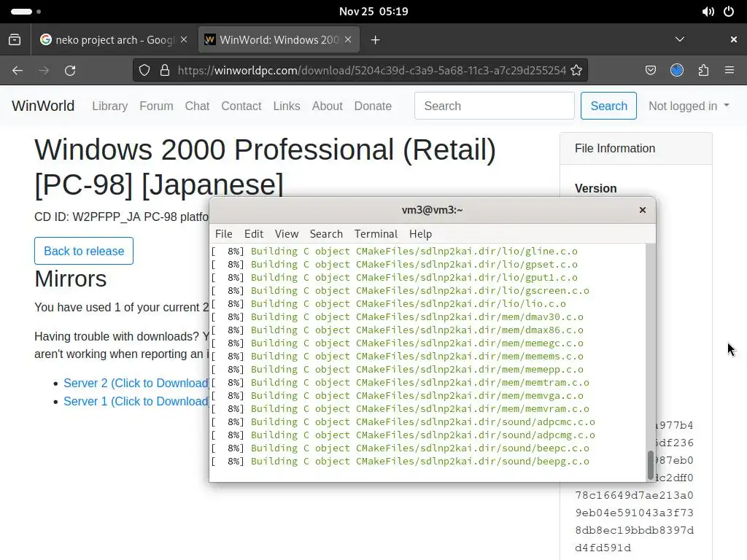This screenshot has height=560, width=747.
Task: Click the Mirrors heading
Action: (x=71, y=279)
